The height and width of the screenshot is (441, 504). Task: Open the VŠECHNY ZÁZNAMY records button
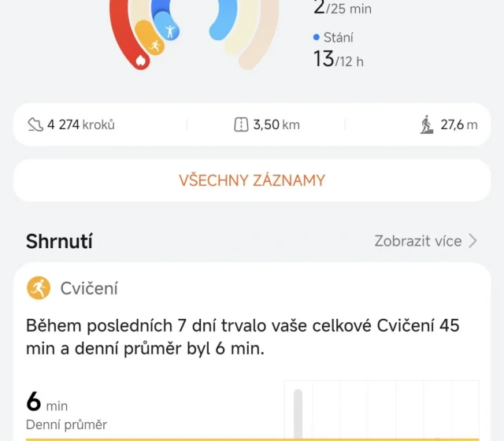[x=252, y=180]
